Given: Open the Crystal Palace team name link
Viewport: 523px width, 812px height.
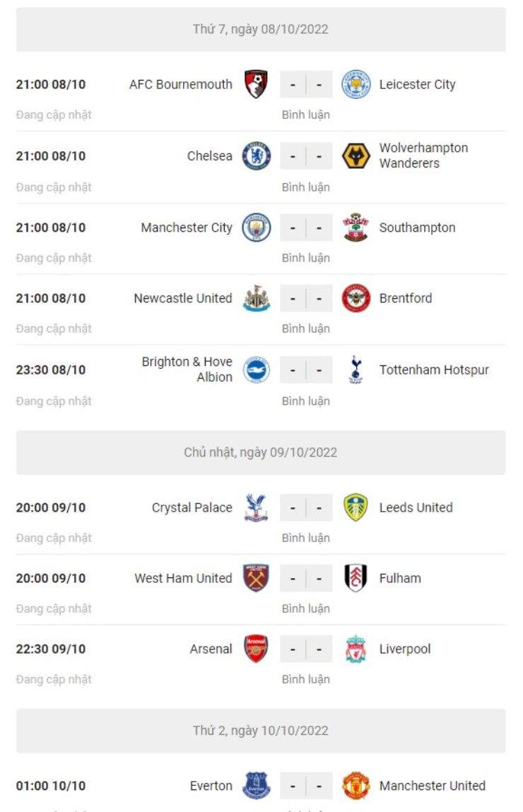Looking at the screenshot, I should pyautogui.click(x=192, y=507).
